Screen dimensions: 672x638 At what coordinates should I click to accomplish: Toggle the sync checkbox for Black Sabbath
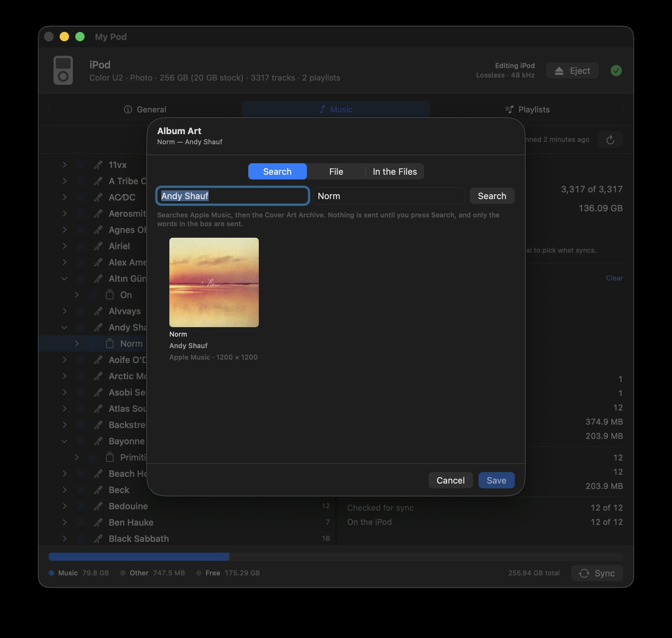click(81, 539)
